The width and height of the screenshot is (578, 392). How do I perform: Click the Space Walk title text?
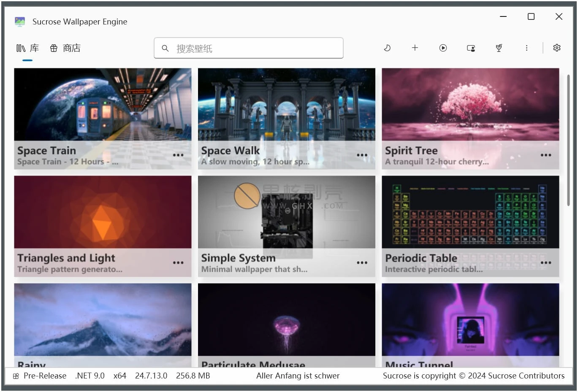click(230, 151)
